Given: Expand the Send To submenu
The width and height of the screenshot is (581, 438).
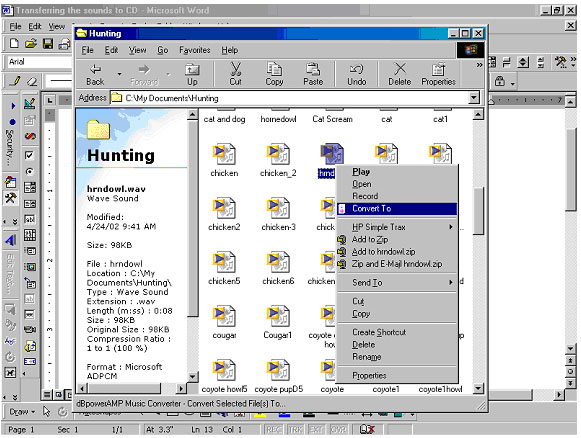Looking at the screenshot, I should [x=397, y=282].
